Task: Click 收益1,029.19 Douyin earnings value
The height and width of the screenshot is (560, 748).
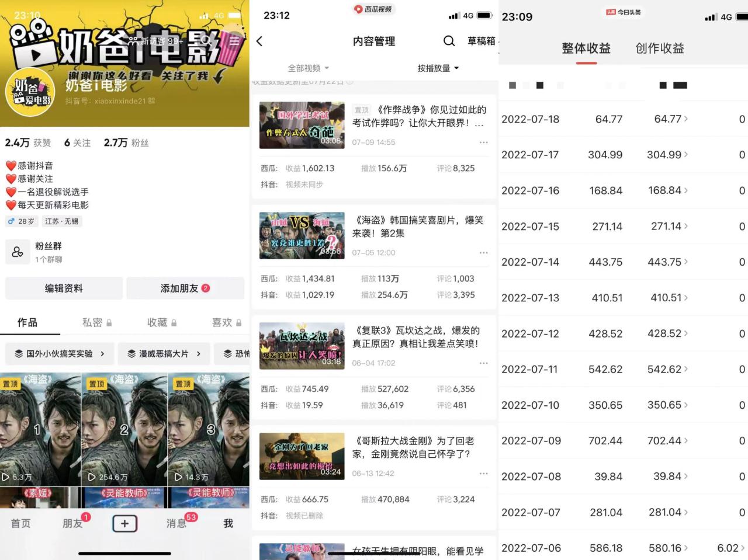Action: (310, 295)
